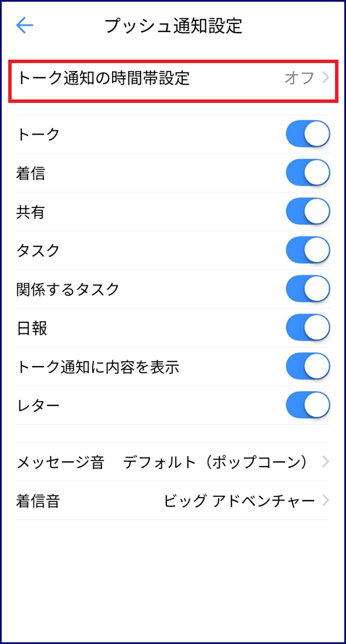Expand chevron next to オフ
Viewport: 346px width, 644px height.
tap(326, 78)
